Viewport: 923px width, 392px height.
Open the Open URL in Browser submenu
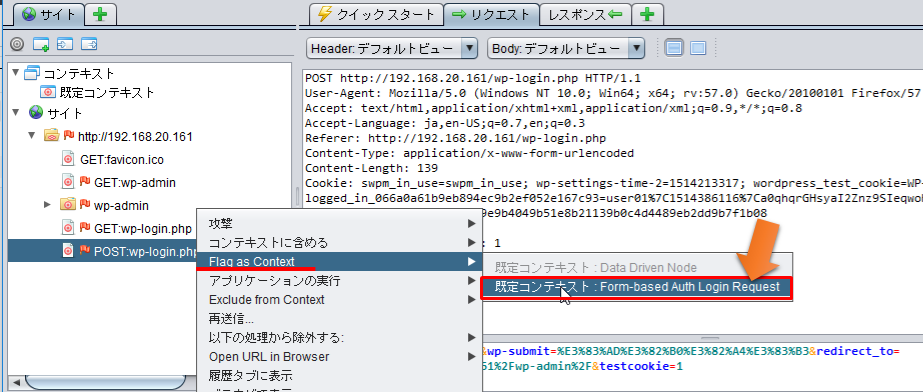(x=341, y=357)
